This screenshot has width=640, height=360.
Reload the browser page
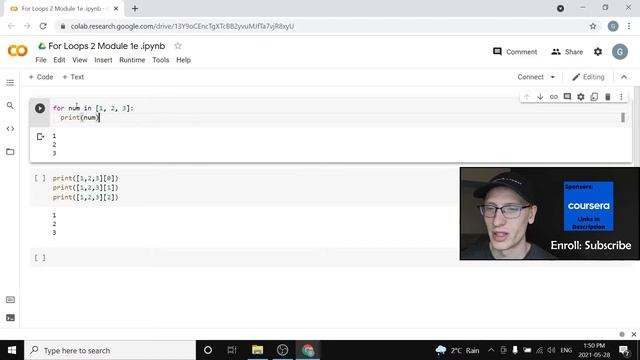[x=43, y=26]
